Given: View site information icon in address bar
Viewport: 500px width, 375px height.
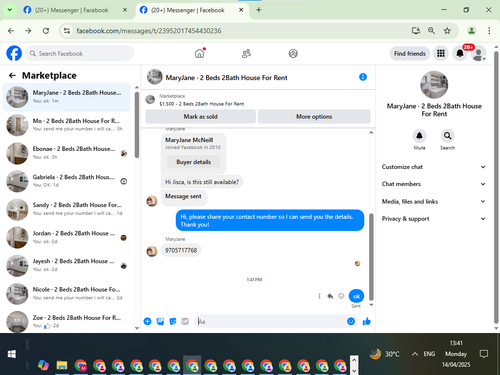Looking at the screenshot, I should click(x=67, y=31).
